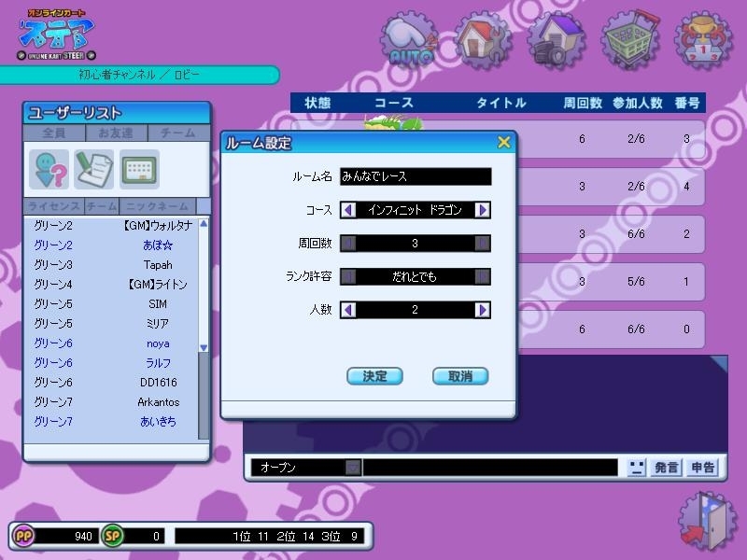Switch to the お友達 tab
Screen dimensions: 747x560
click(116, 133)
